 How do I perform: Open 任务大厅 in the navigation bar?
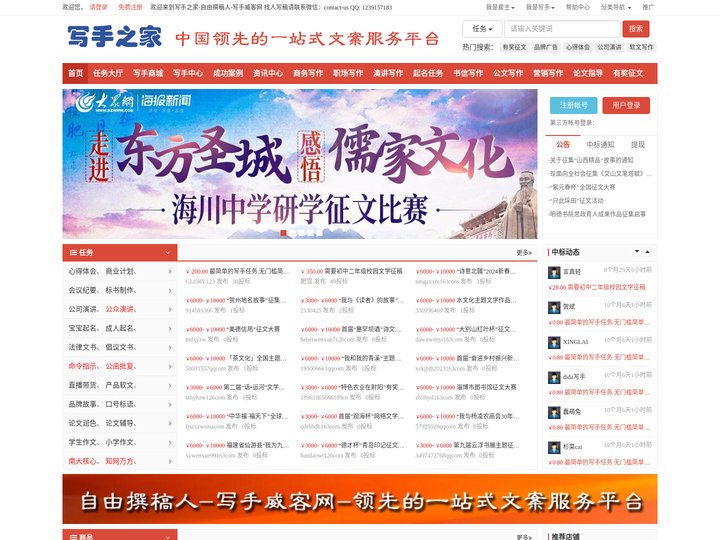coord(108,73)
